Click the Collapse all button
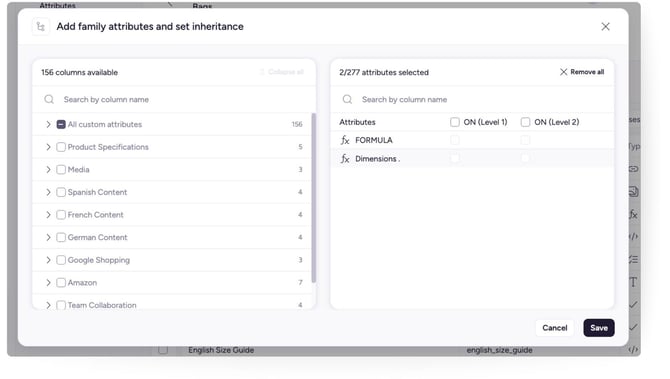670x379 pixels. pos(282,72)
